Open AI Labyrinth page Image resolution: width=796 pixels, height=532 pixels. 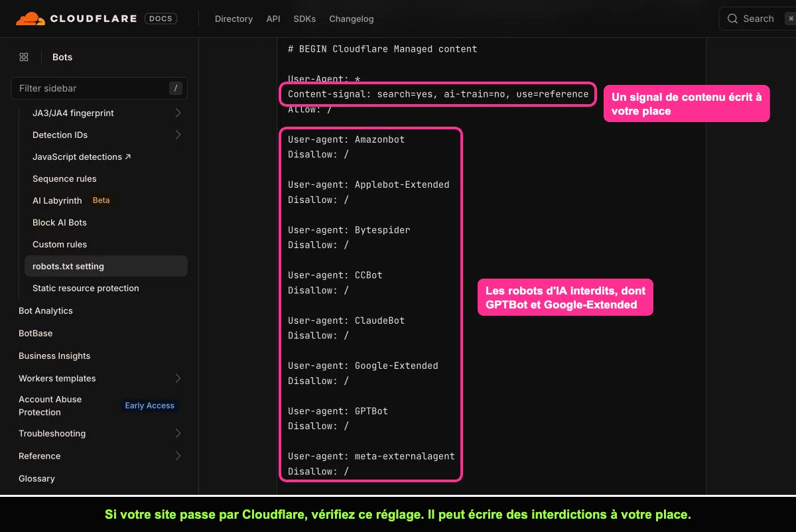click(57, 201)
